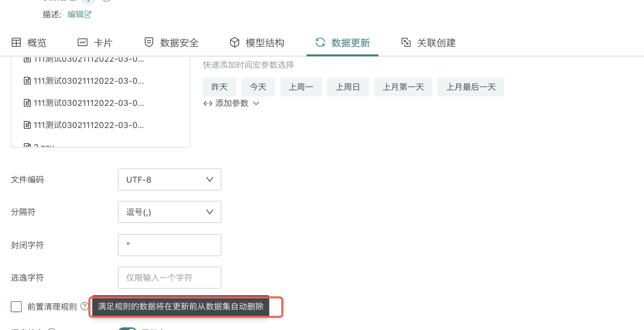Click the refresh icon on 数据更新 tab
This screenshot has height=330, width=644.
[320, 43]
